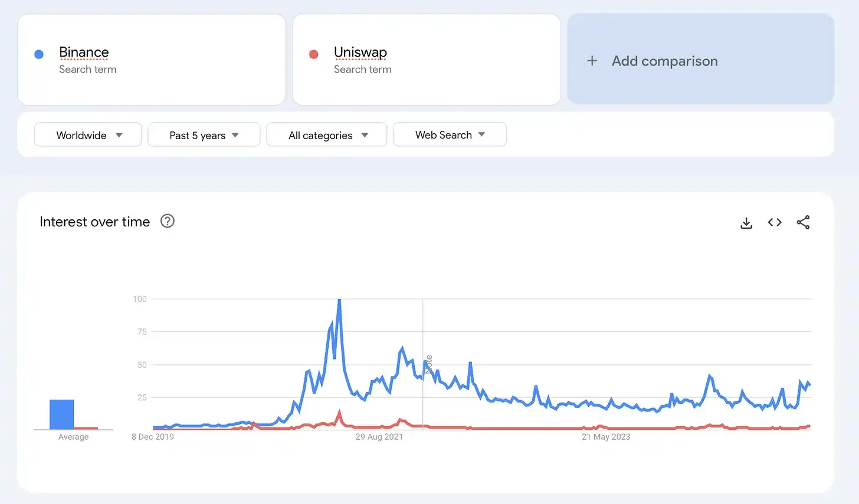The width and height of the screenshot is (859, 504).
Task: Download the interest over time data
Action: pyautogui.click(x=746, y=223)
